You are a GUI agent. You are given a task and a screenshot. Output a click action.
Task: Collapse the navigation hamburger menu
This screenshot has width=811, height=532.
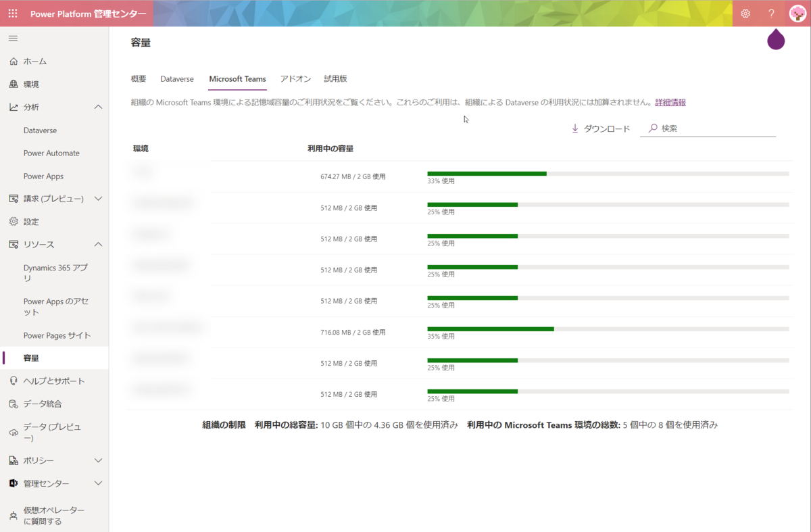[13, 39]
